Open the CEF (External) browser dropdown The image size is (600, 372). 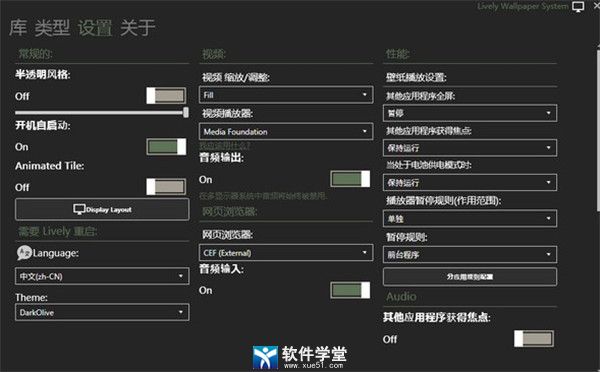[x=286, y=253]
